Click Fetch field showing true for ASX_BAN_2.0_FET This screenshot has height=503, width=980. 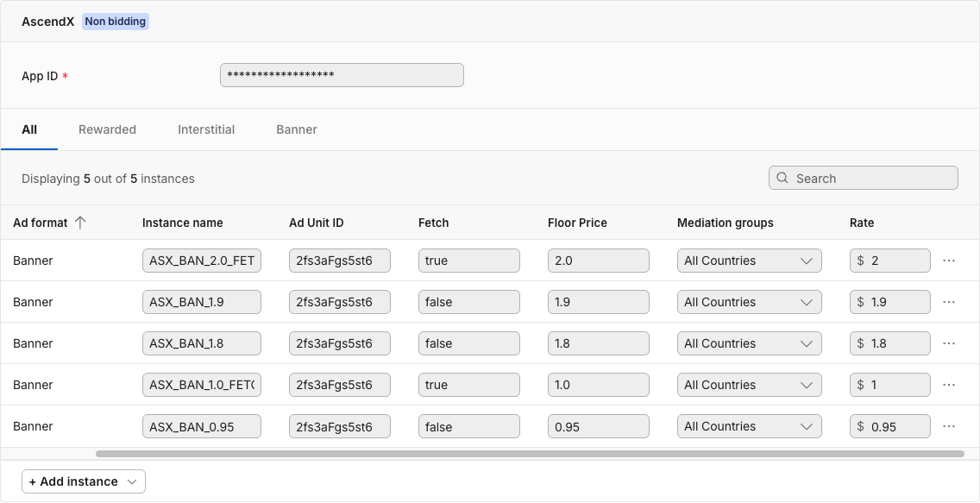[x=468, y=261]
